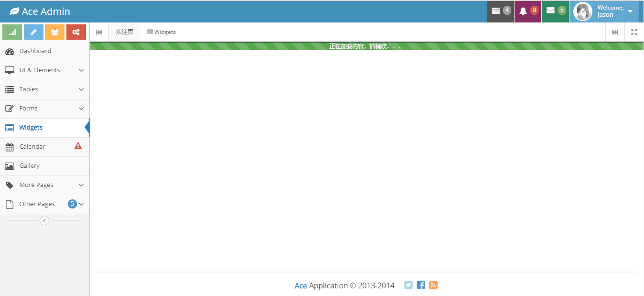Click the Ace Application © 2013-2014 text
Viewport: 644px width, 296px height.
point(344,285)
